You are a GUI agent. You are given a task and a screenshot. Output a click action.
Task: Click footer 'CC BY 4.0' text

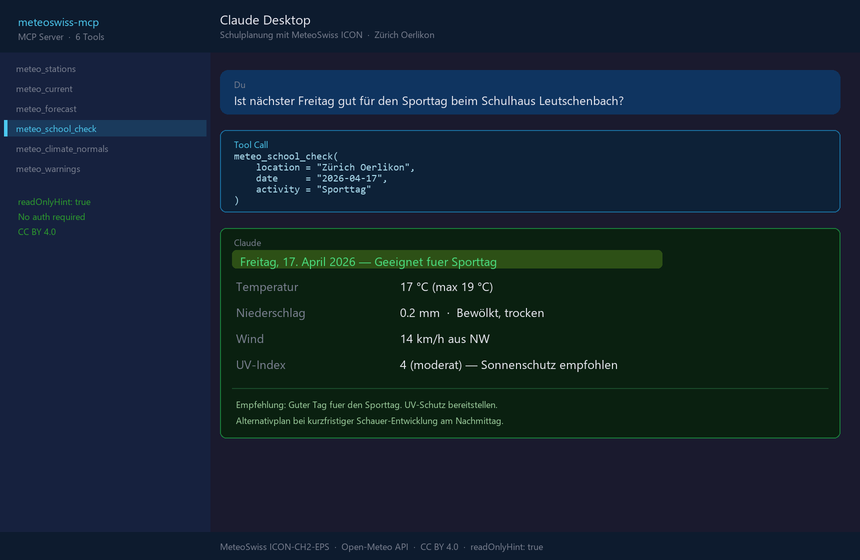439,547
